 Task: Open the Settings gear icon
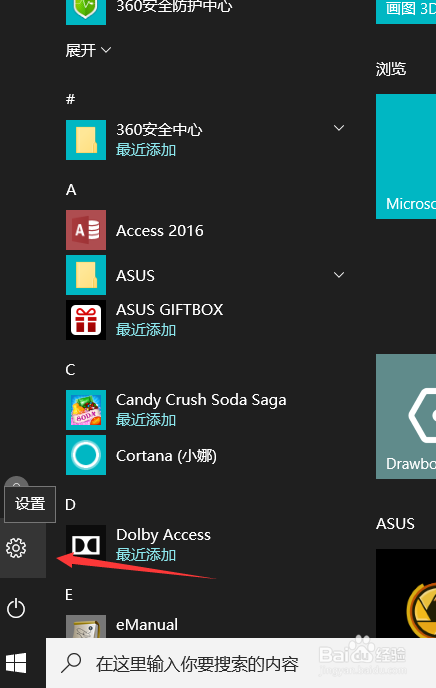click(x=16, y=548)
